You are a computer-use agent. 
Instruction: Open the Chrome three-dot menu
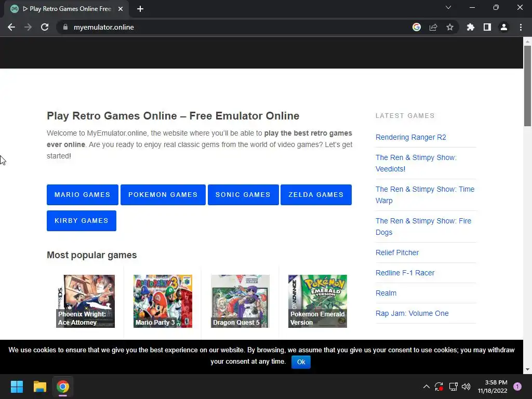tap(521, 27)
